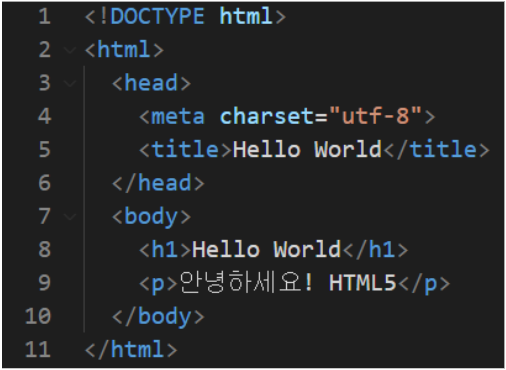Collapse the html tag fold on line 2

[70, 50]
